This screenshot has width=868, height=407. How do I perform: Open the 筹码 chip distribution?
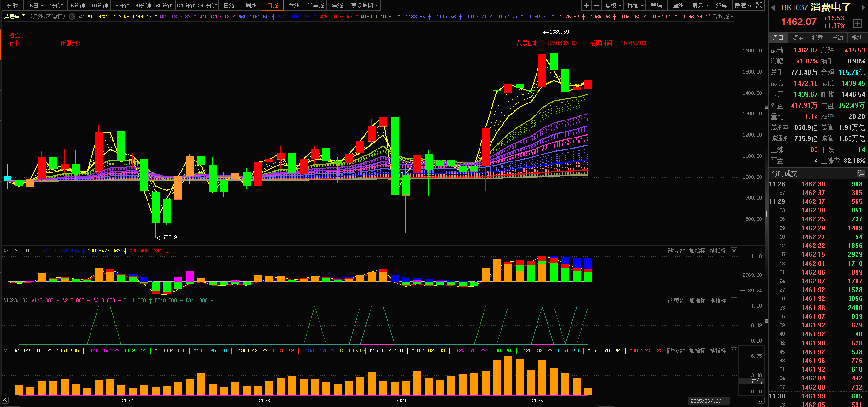click(657, 6)
